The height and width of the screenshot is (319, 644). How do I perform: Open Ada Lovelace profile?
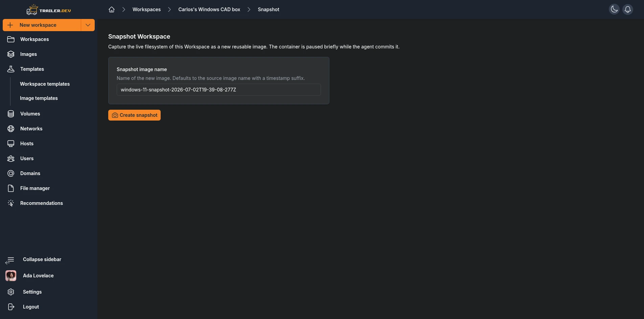point(38,276)
